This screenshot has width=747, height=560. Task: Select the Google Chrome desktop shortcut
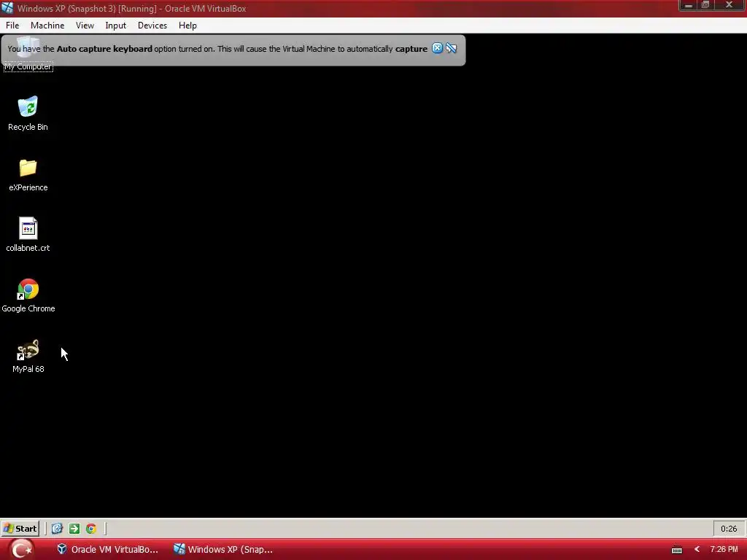tap(28, 295)
